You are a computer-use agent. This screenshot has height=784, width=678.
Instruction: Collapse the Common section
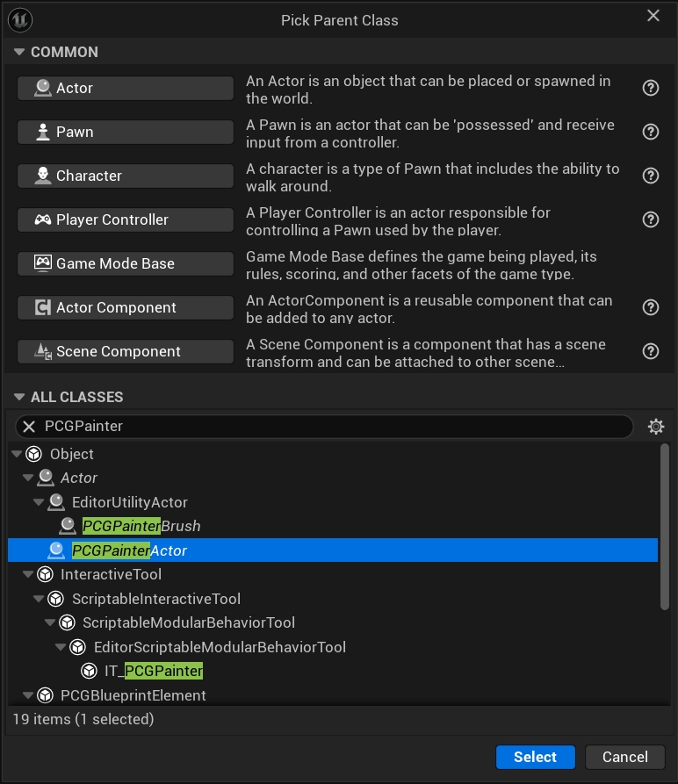(x=19, y=53)
